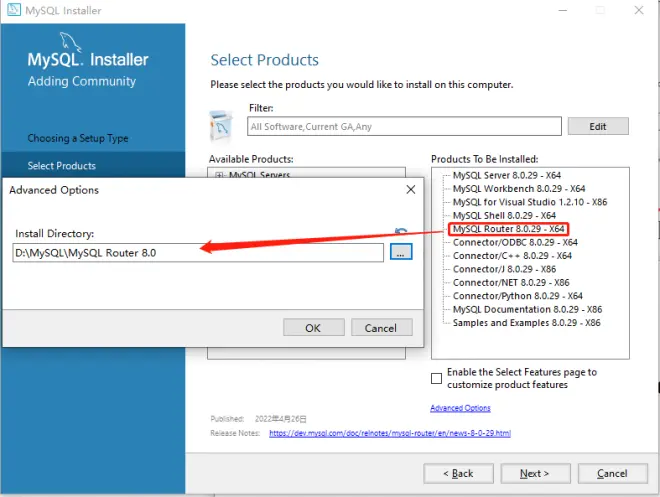Select Connector/ODBC 8.0.29 - X64

pyautogui.click(x=515, y=242)
